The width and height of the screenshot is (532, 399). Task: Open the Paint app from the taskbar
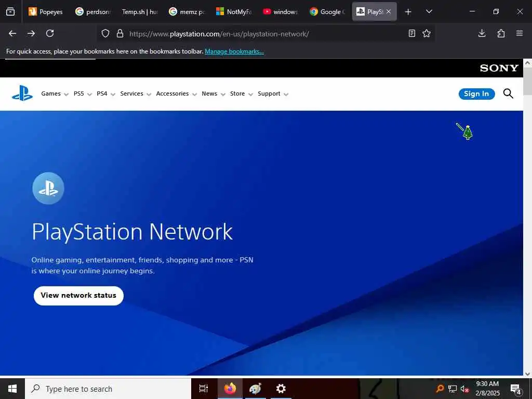255,389
